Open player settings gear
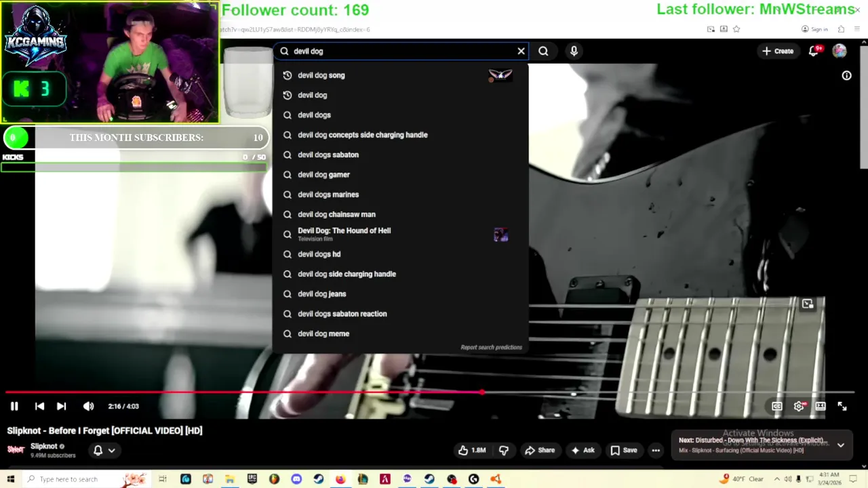868x488 pixels. (799, 406)
